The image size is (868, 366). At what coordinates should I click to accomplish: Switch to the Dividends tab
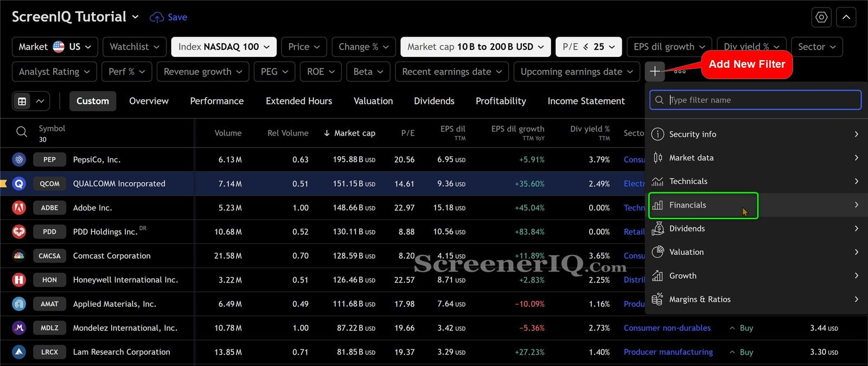434,101
